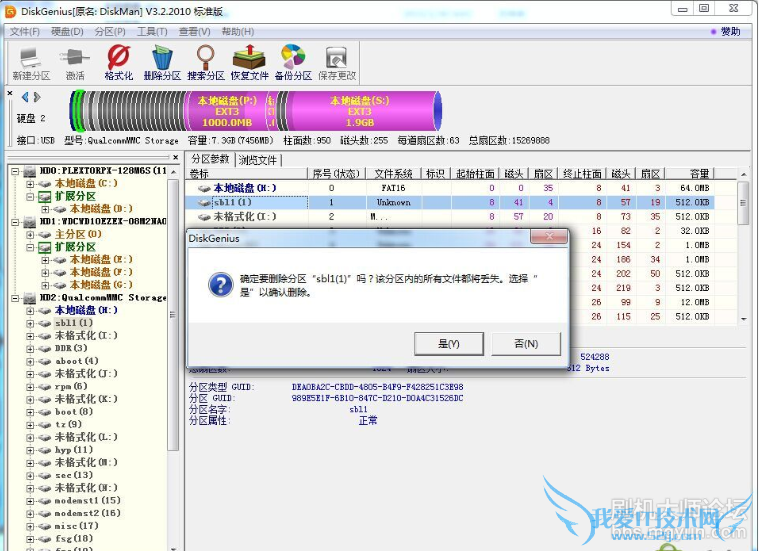The image size is (759, 551).
Task: Select 未格式化(L:) in the tree
Action: [86, 437]
